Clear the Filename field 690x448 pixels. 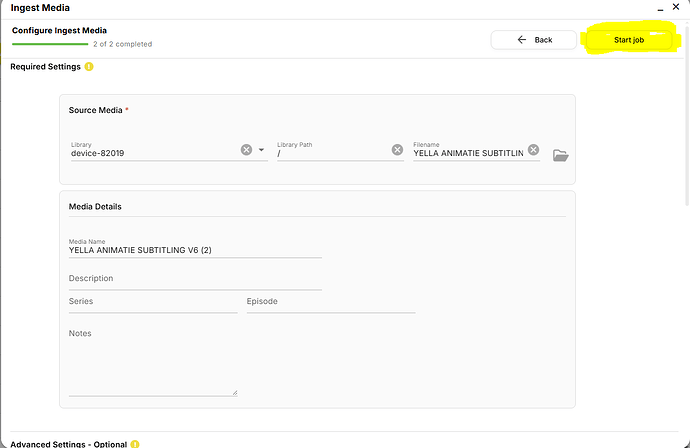(x=533, y=150)
